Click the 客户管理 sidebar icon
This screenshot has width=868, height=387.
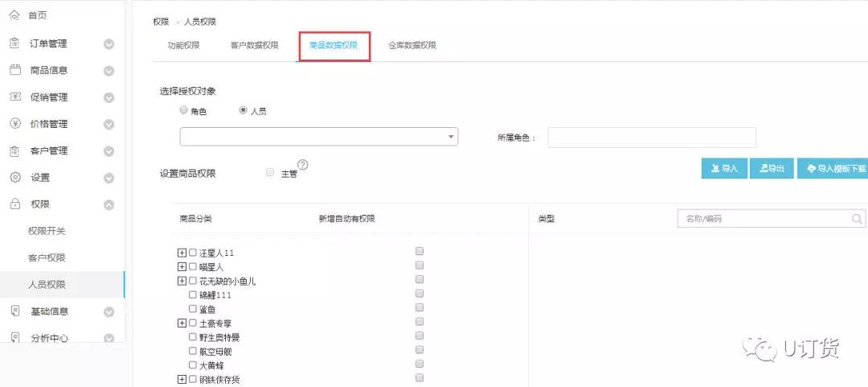(15, 150)
